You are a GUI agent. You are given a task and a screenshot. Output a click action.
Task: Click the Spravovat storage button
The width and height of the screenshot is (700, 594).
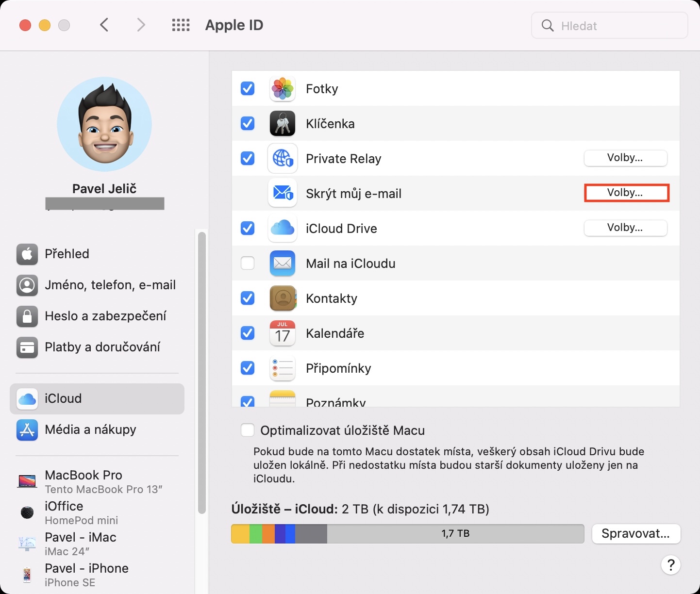[636, 534]
